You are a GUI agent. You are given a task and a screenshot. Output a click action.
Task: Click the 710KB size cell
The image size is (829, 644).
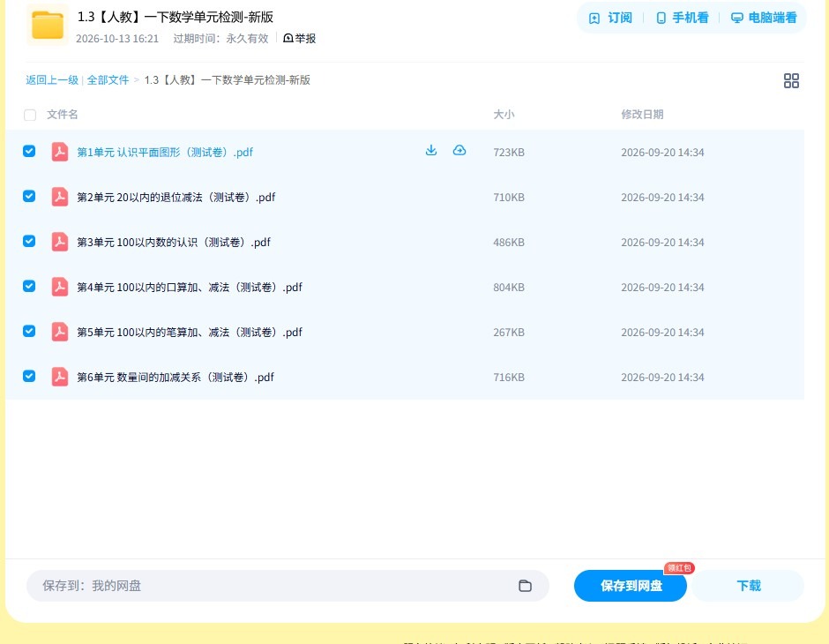tap(509, 198)
